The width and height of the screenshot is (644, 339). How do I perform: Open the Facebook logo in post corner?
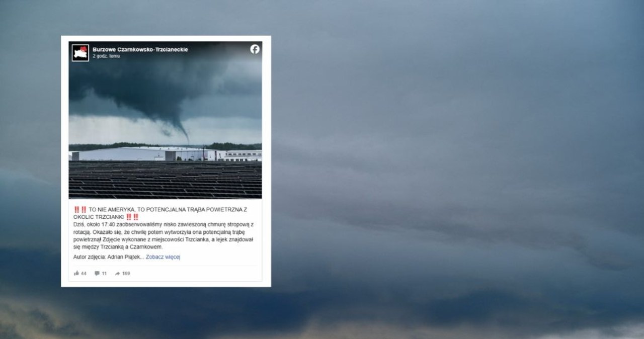[255, 49]
